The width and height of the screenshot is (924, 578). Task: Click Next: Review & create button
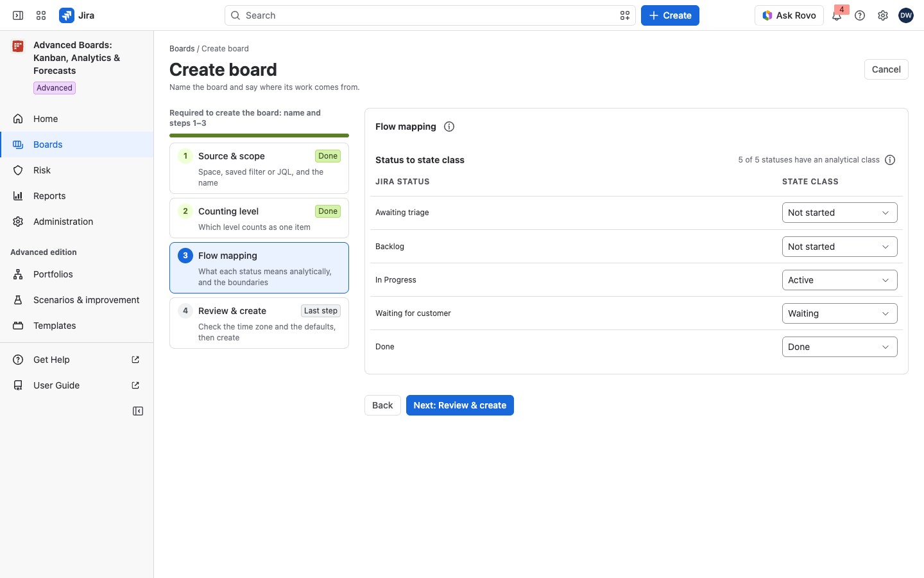click(460, 405)
